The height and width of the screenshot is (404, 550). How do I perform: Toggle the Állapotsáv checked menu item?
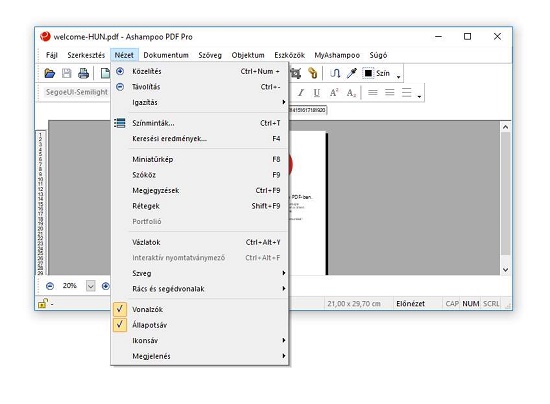click(x=200, y=325)
